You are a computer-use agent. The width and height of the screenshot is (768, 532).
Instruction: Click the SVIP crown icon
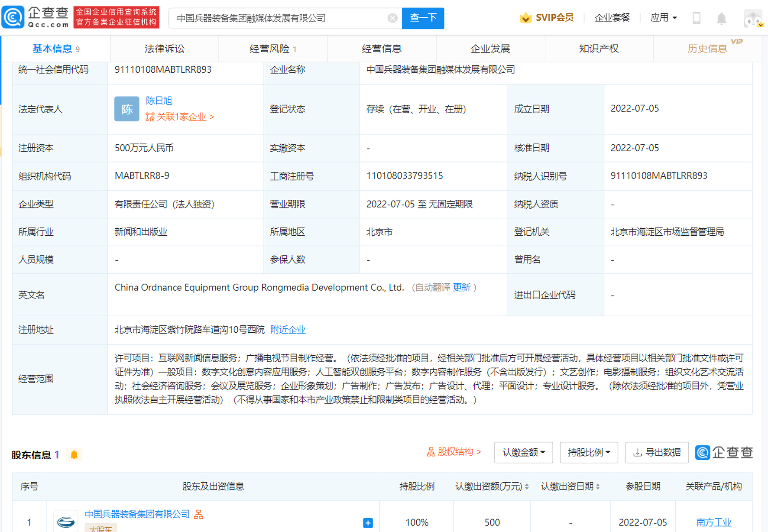(x=525, y=18)
